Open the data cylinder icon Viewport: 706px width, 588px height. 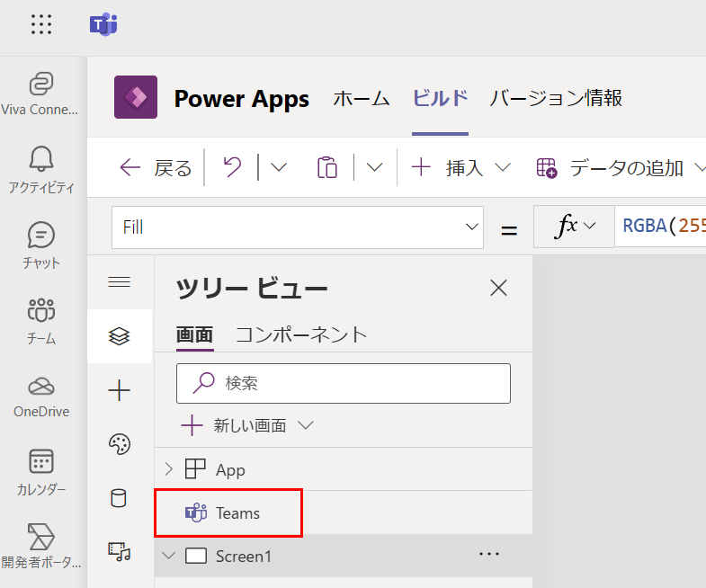pyautogui.click(x=119, y=498)
